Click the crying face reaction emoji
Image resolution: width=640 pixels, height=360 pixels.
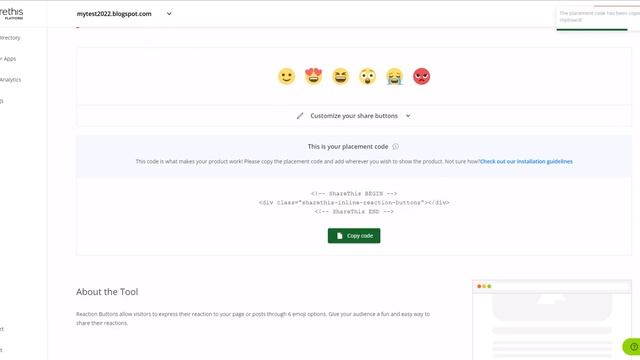394,76
